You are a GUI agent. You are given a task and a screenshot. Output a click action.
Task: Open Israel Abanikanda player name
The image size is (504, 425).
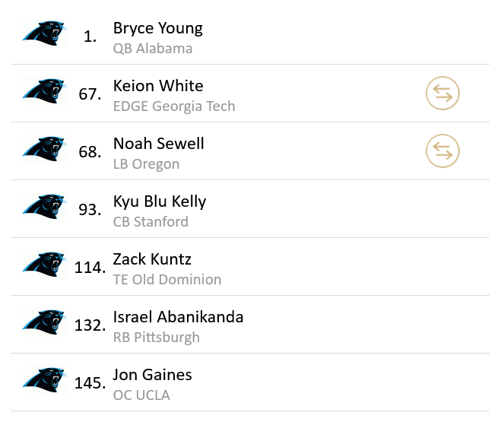tap(178, 317)
